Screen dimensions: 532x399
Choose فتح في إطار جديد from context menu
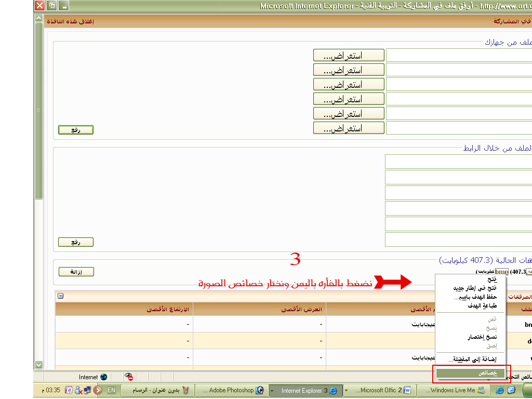click(471, 288)
